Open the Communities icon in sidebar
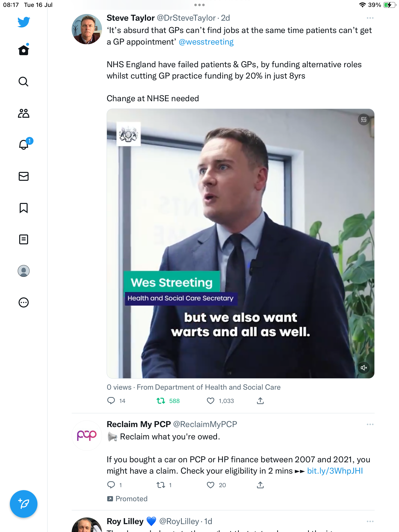The image size is (399, 532). [24, 113]
